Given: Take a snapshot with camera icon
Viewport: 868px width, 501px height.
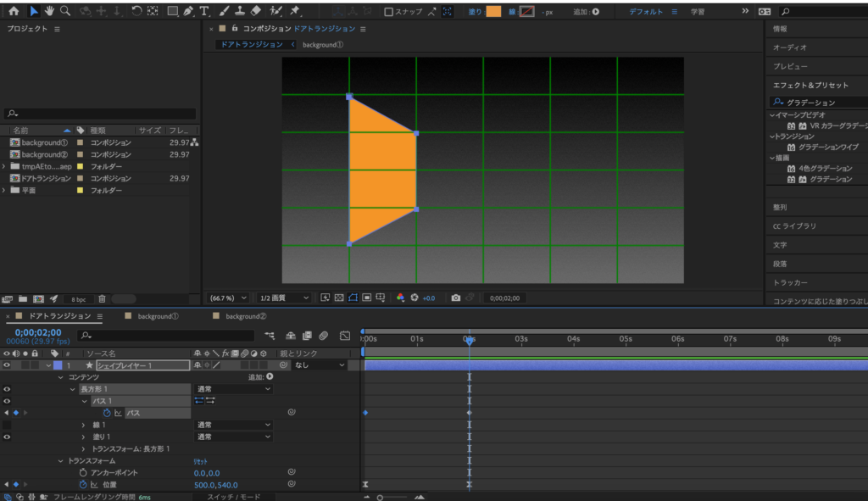Looking at the screenshot, I should [x=456, y=298].
